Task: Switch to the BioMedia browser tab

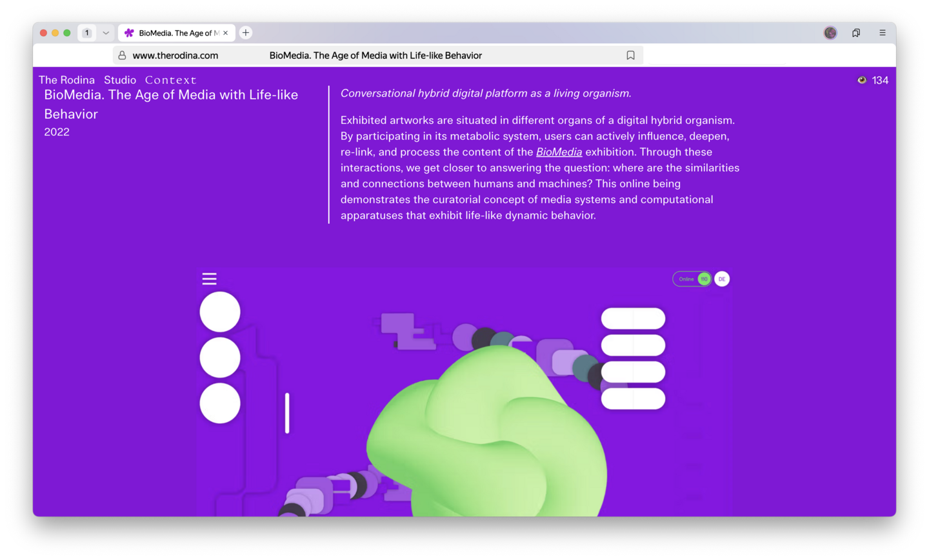Action: [x=175, y=33]
